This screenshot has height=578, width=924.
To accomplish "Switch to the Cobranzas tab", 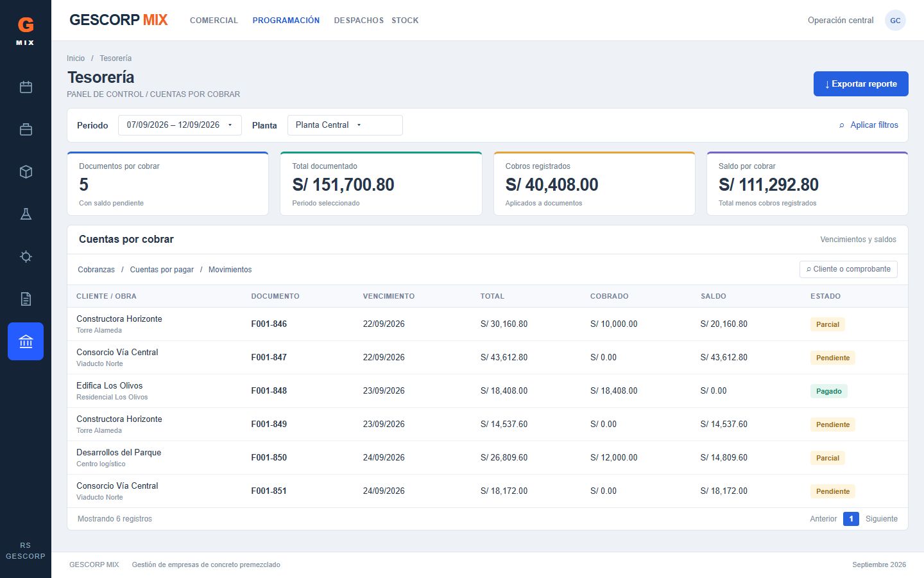I will (96, 270).
